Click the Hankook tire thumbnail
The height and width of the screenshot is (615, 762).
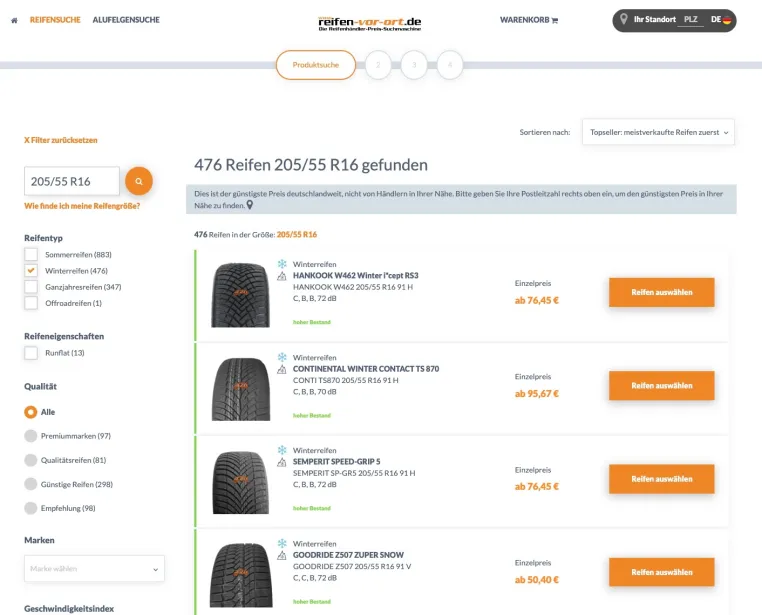coord(241,295)
